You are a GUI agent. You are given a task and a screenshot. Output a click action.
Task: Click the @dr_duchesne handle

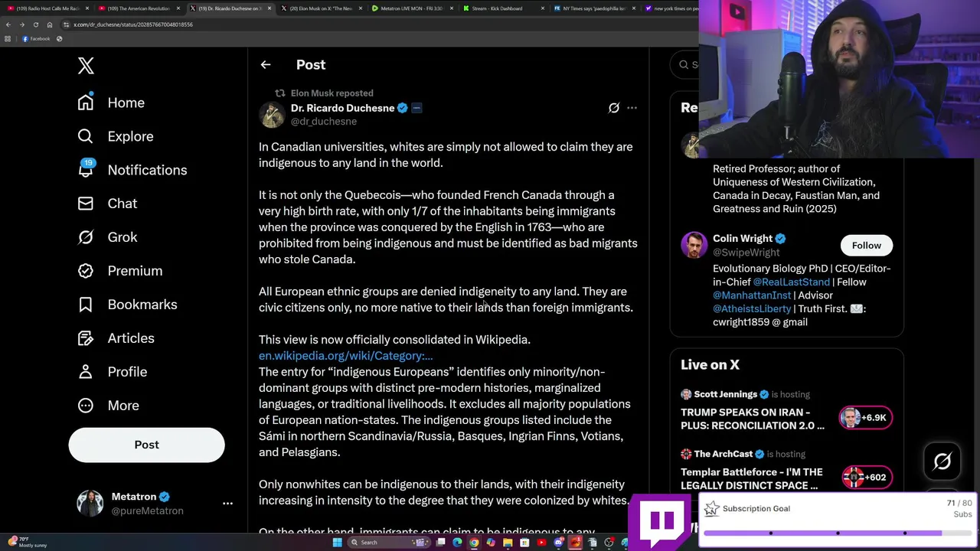click(324, 122)
